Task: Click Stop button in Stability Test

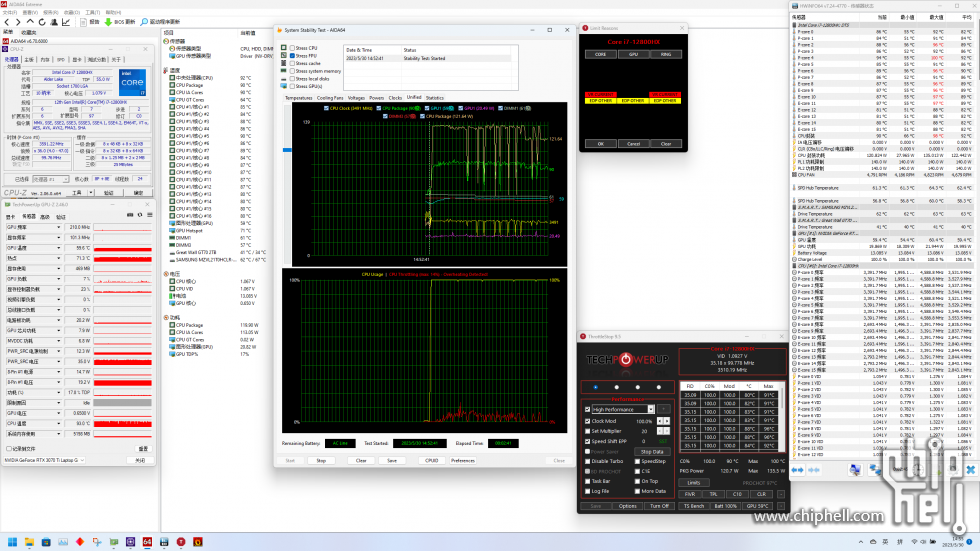Action: tap(321, 460)
